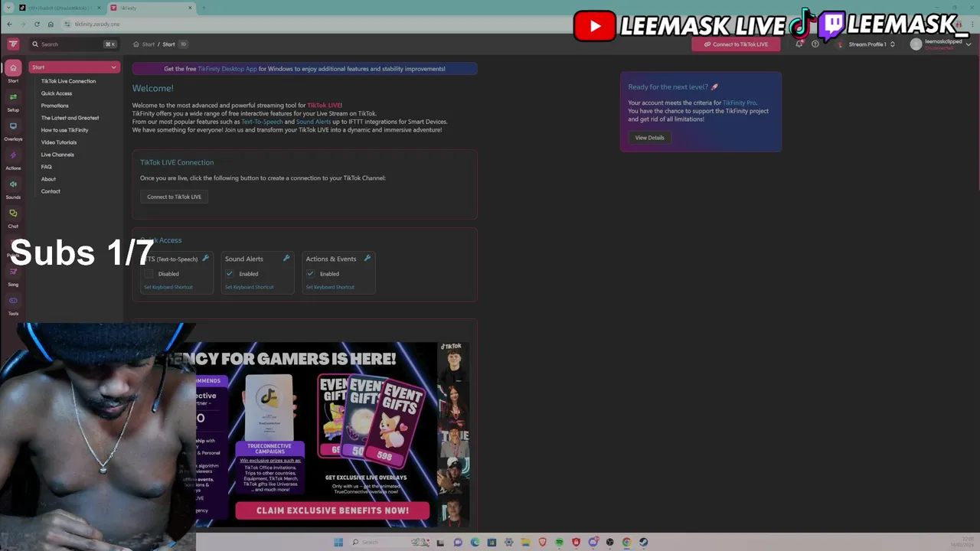The image size is (980, 551).
Task: Click the Start breadcrumb link
Action: (149, 44)
